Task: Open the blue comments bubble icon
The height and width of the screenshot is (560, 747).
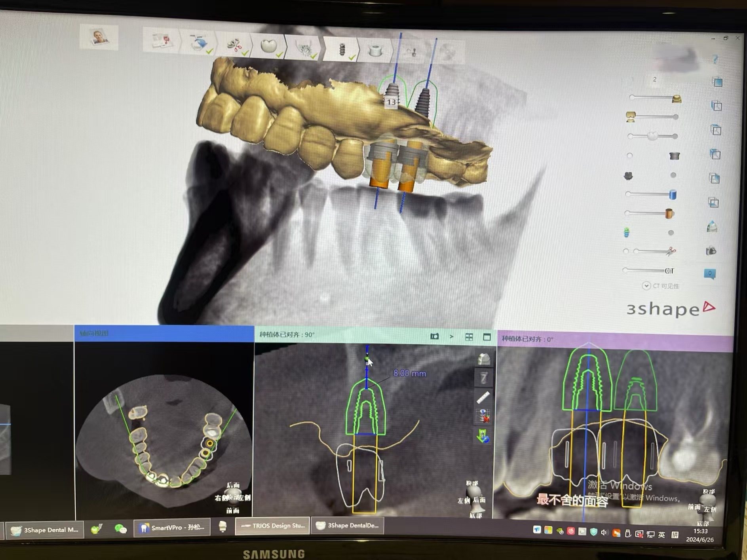Action: pyautogui.click(x=709, y=273)
